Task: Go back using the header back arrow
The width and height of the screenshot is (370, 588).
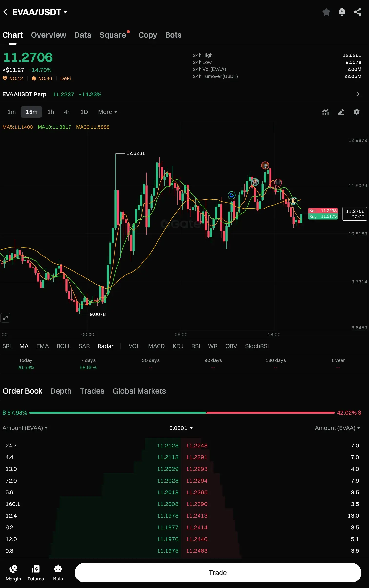Action: click(x=5, y=12)
